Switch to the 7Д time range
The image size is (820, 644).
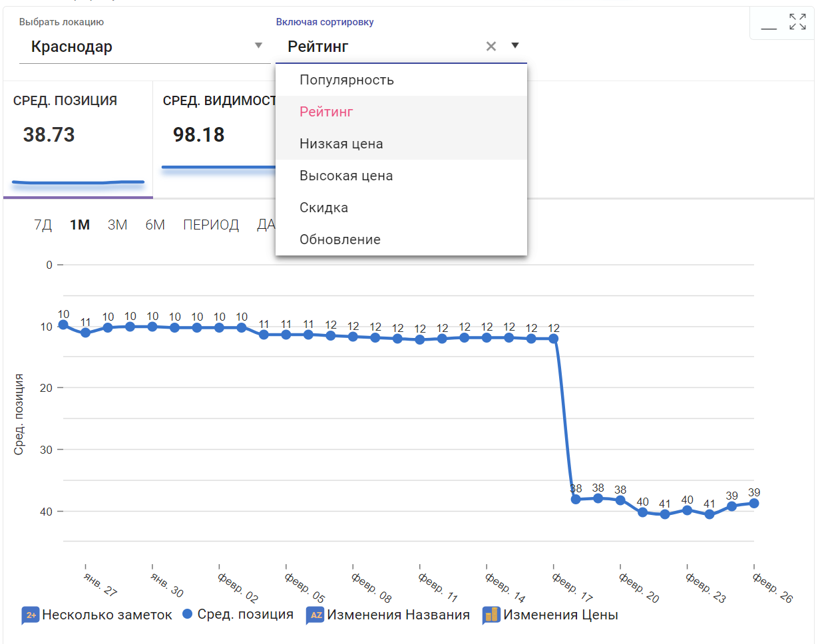click(43, 225)
